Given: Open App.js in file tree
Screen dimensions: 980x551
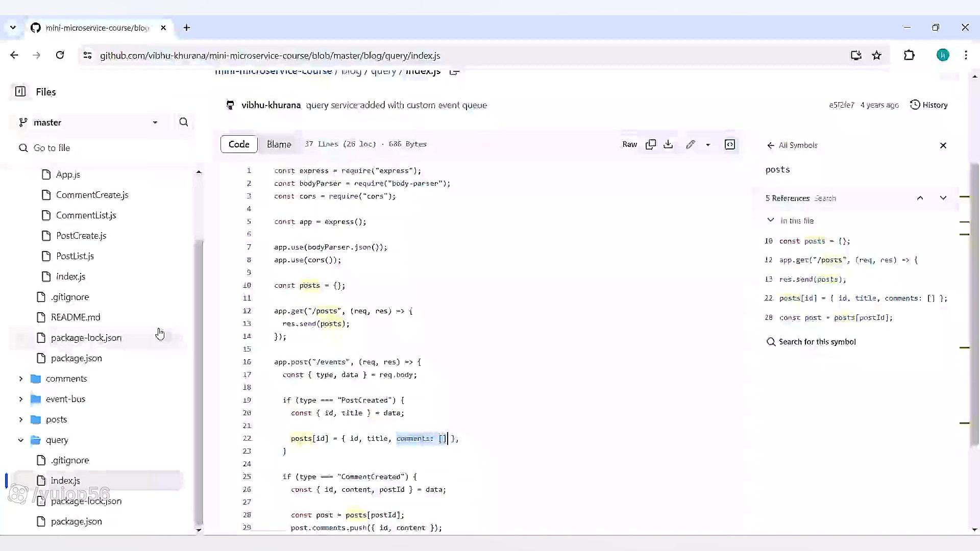Looking at the screenshot, I should [x=68, y=174].
